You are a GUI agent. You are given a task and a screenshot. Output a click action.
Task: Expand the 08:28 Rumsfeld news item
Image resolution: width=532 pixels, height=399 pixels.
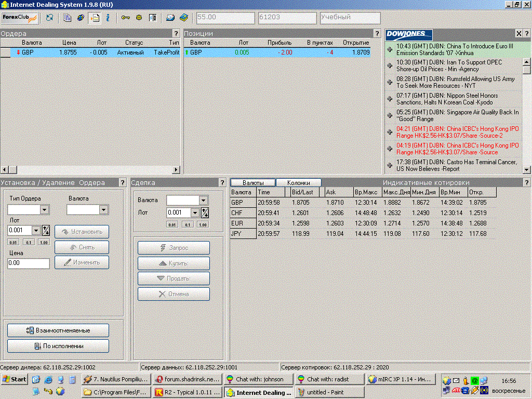(390, 83)
